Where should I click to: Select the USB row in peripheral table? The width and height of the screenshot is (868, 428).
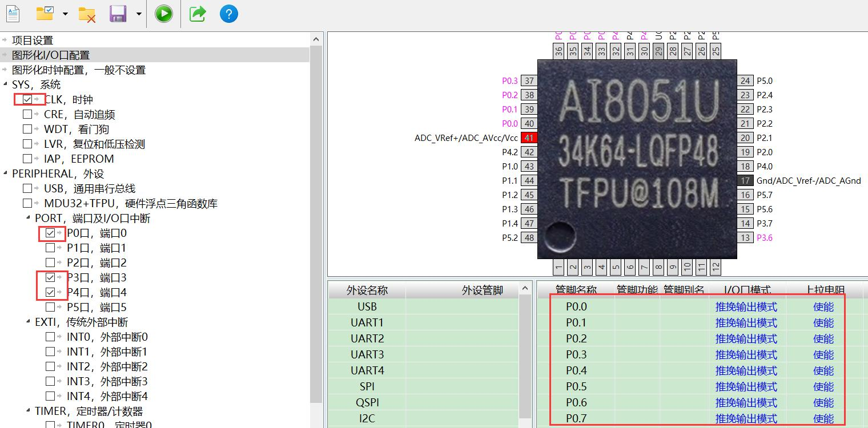click(x=424, y=306)
